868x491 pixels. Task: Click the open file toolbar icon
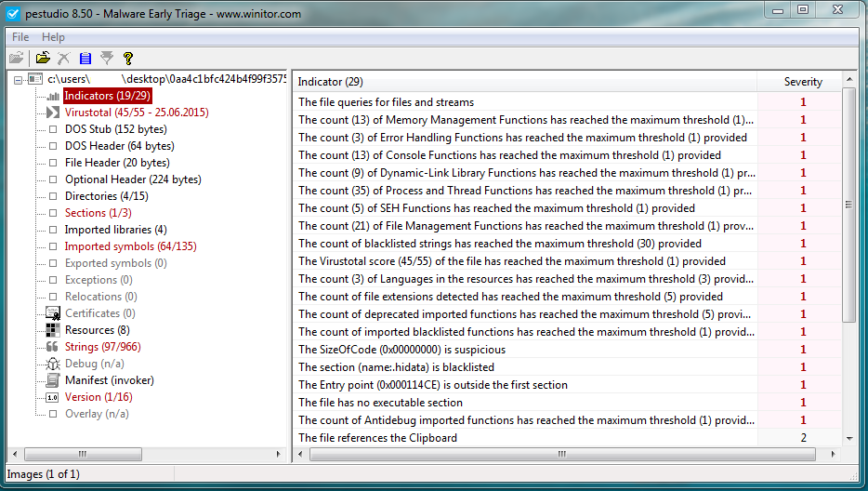[43, 58]
